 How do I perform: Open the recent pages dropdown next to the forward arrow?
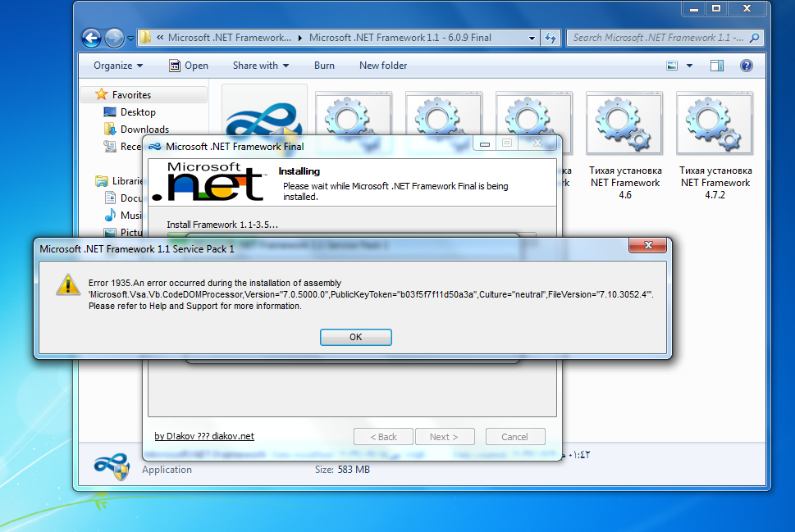tap(130, 39)
